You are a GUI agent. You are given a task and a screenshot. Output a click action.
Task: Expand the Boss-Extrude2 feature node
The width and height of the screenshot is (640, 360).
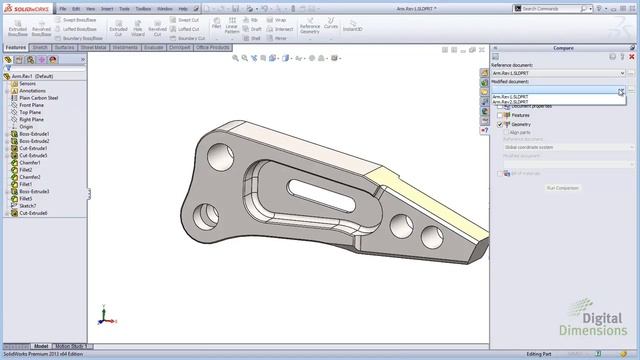(7, 141)
